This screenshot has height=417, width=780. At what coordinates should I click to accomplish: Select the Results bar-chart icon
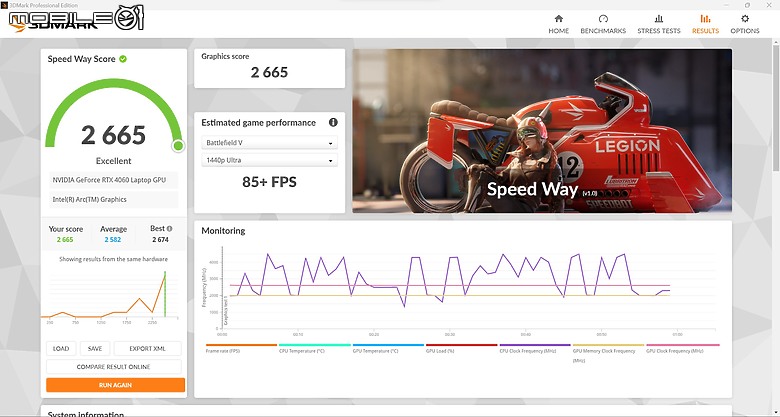(x=705, y=19)
